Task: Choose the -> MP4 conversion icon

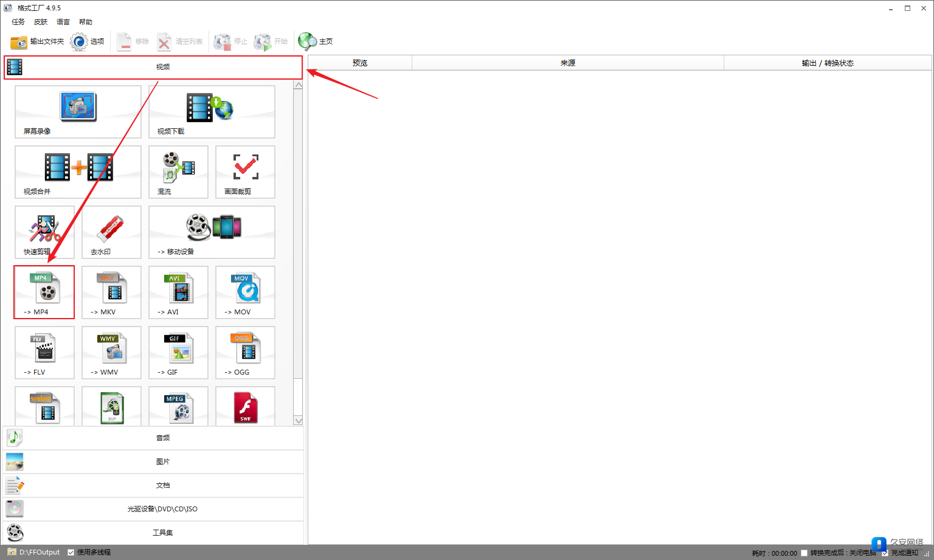Action: pos(44,292)
